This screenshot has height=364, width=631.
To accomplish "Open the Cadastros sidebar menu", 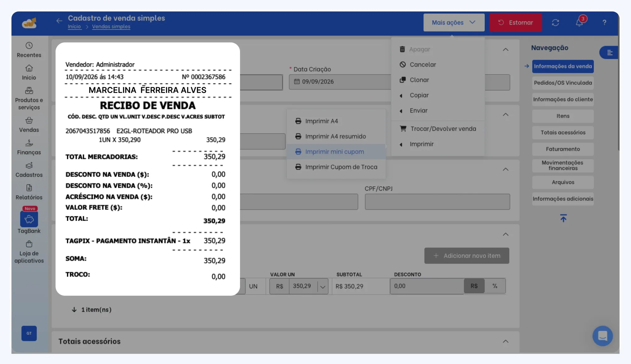I will pyautogui.click(x=29, y=170).
